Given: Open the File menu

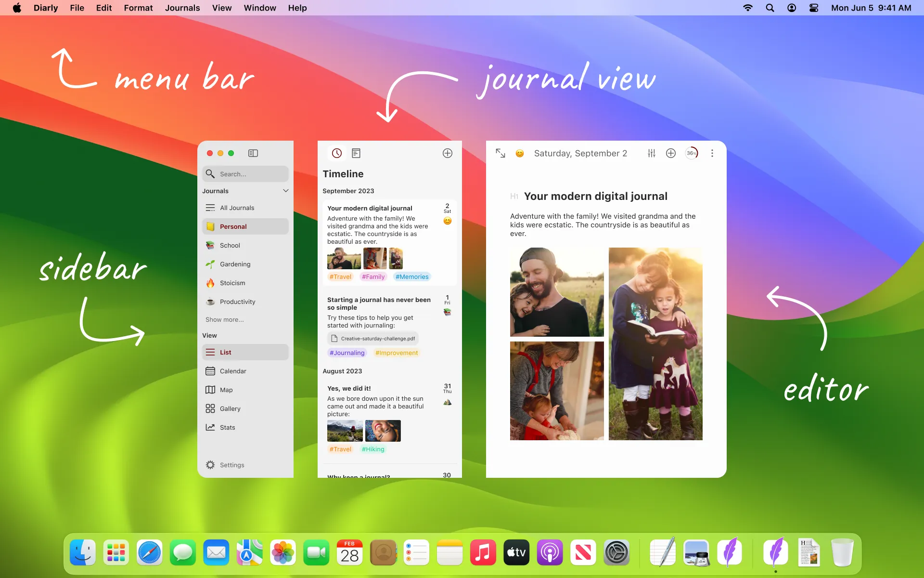Looking at the screenshot, I should (77, 8).
